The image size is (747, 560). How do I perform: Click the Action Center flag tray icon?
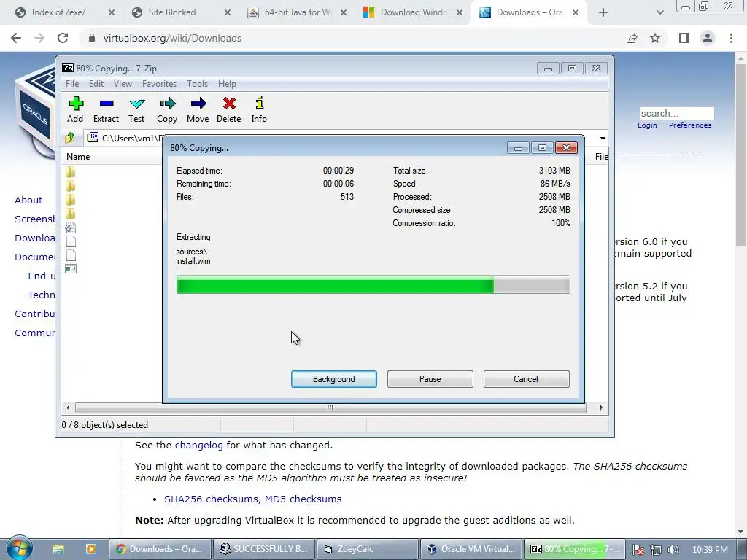pos(638,550)
